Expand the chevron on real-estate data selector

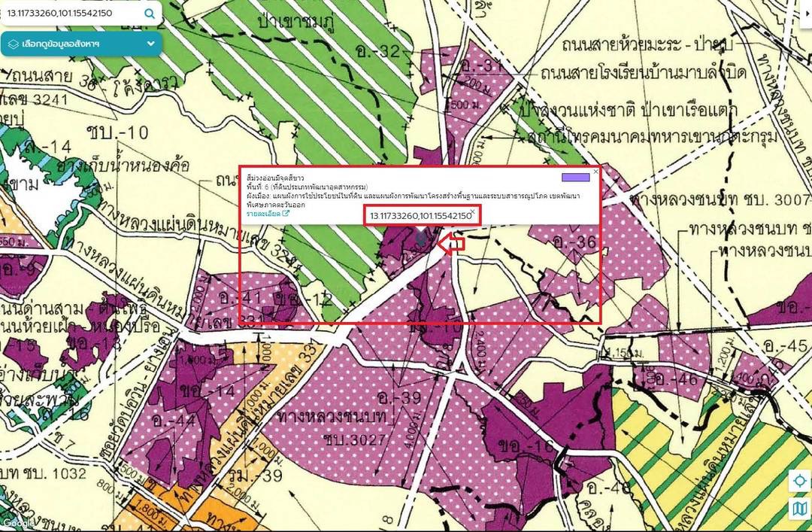coord(150,44)
